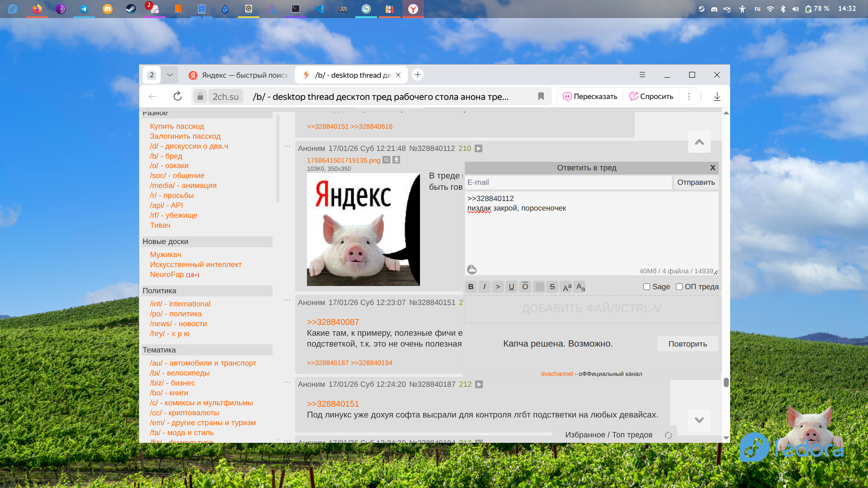Apply strikethrough formatting button
The height and width of the screenshot is (488, 868).
(552, 286)
